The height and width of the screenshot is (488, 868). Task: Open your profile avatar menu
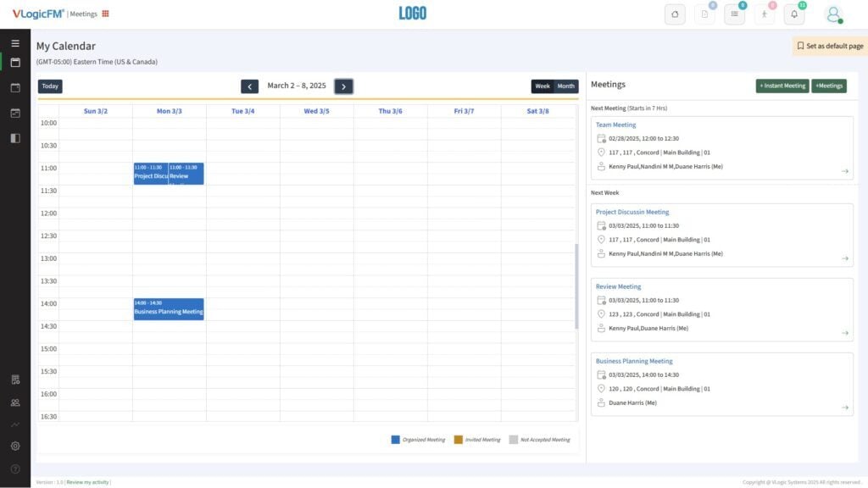[x=835, y=14]
